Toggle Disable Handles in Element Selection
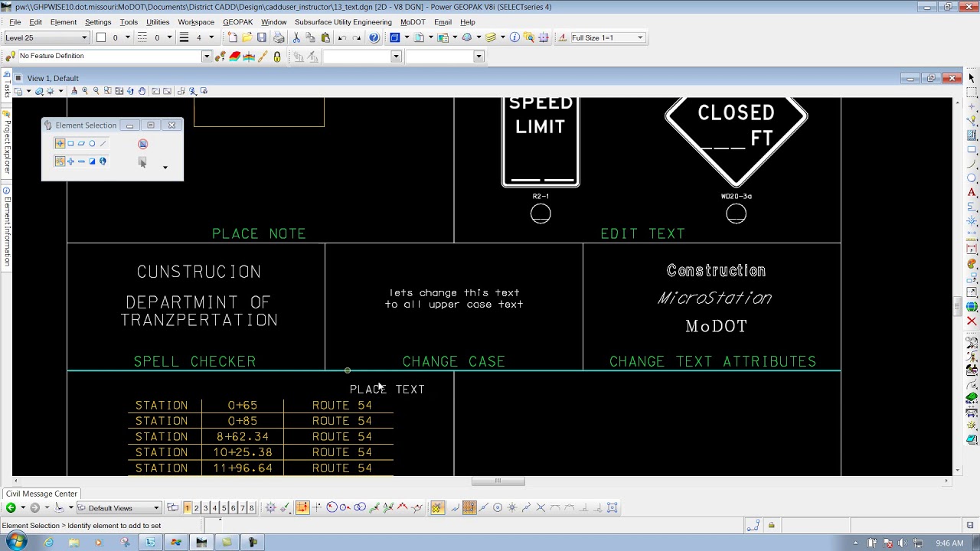The height and width of the screenshot is (551, 980). [142, 143]
